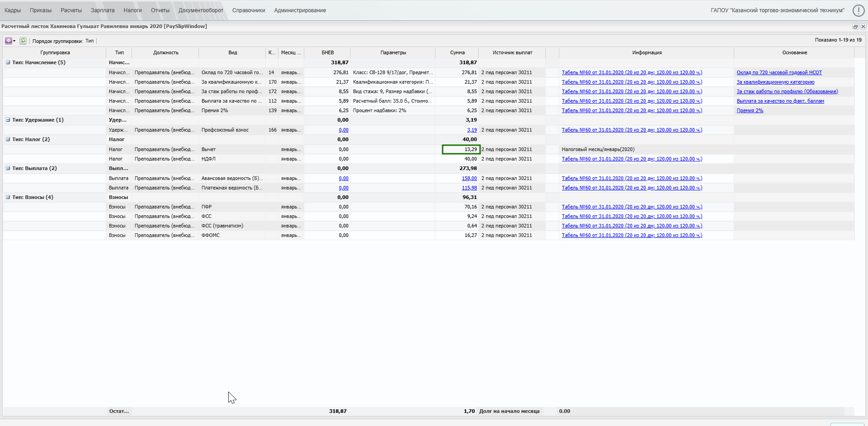Sort by the Вид column header
868x426 pixels.
pos(232,52)
